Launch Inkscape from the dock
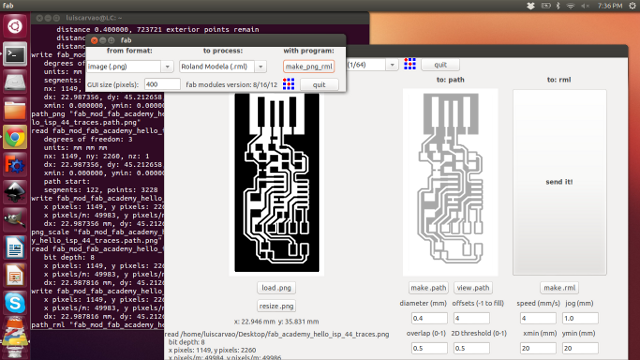 point(15,193)
